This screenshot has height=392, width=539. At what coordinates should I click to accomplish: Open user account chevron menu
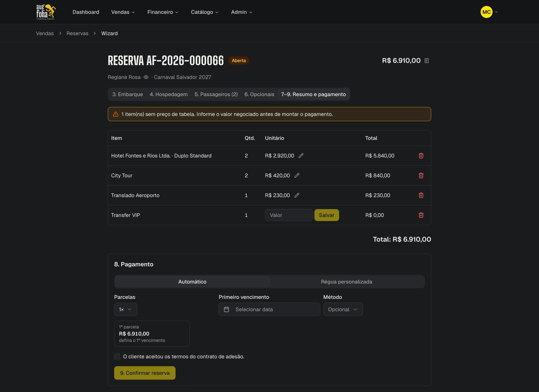click(496, 12)
